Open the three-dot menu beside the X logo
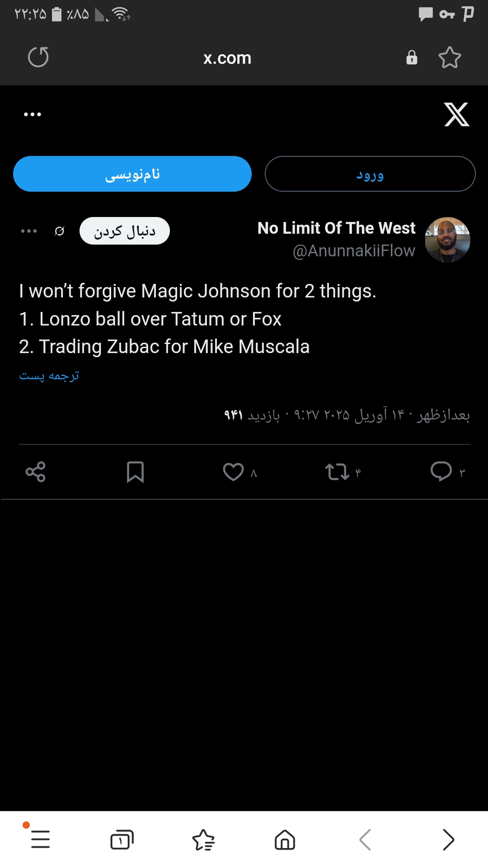This screenshot has width=488, height=868. (33, 114)
